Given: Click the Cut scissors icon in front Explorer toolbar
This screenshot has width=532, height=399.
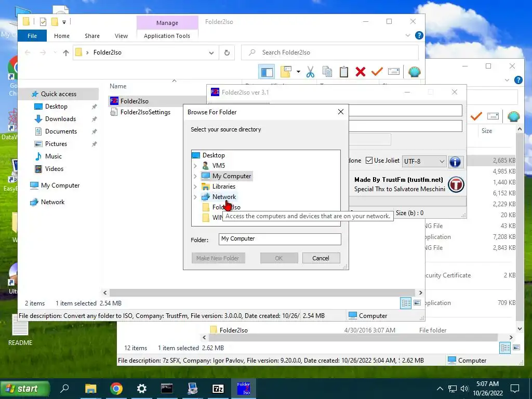Looking at the screenshot, I should 310,72.
